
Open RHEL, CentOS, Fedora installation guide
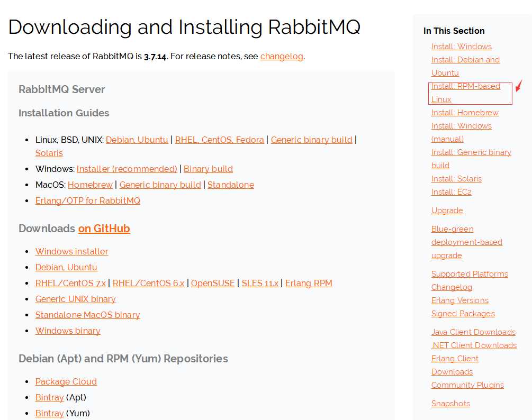(x=219, y=140)
